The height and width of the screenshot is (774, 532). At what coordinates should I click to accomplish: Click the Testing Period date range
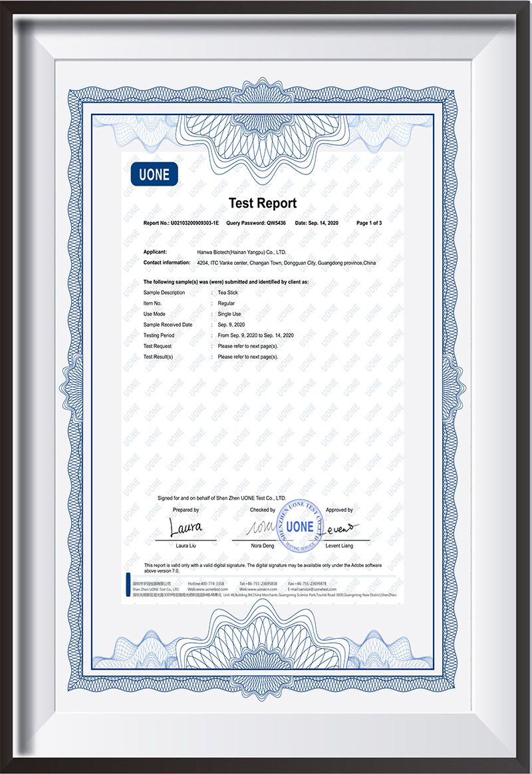click(x=255, y=335)
